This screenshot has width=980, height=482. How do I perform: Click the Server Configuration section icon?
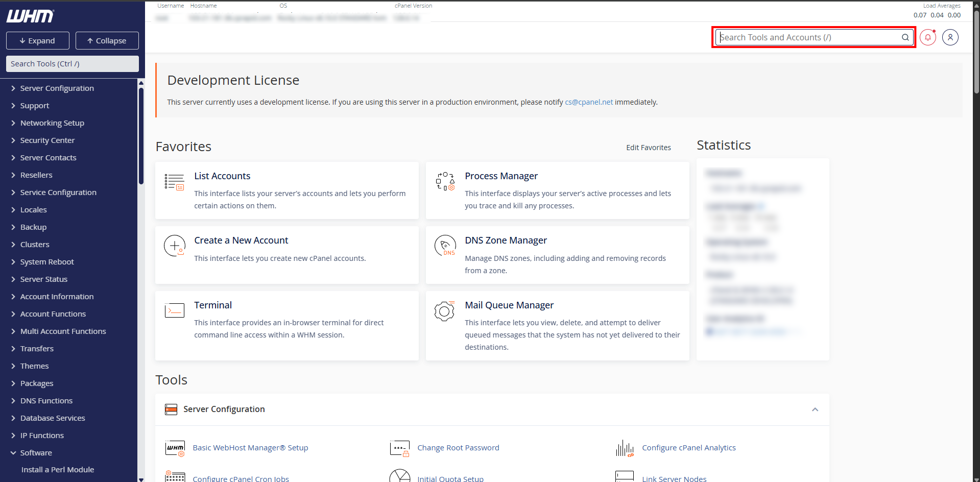coord(171,409)
